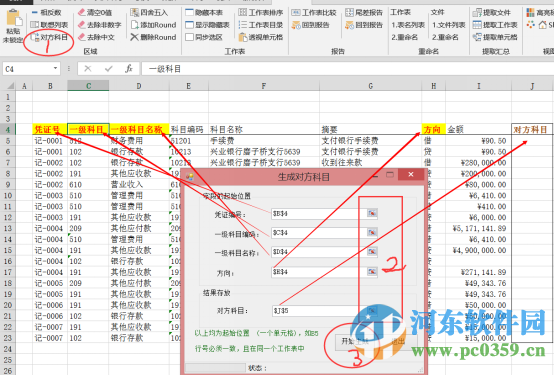Click the 退出 button in dialog
Viewport: 555px width, 375px height.
coord(398,341)
